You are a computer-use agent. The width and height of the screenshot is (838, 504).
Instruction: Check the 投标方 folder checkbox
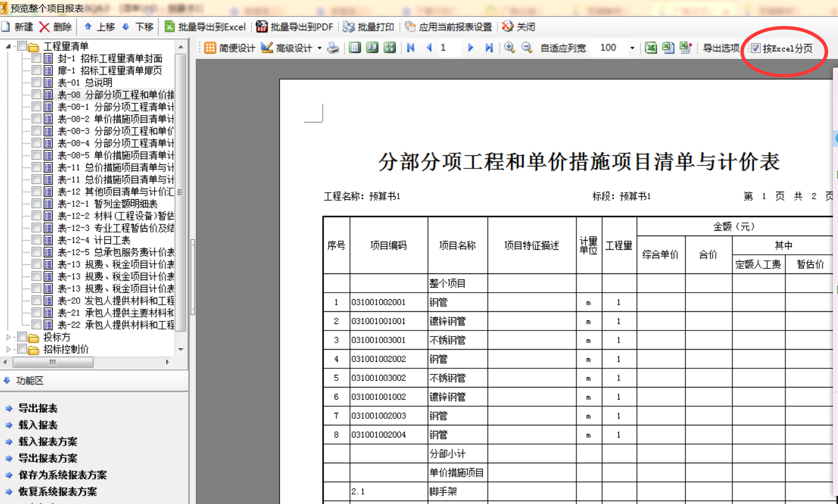(x=22, y=337)
